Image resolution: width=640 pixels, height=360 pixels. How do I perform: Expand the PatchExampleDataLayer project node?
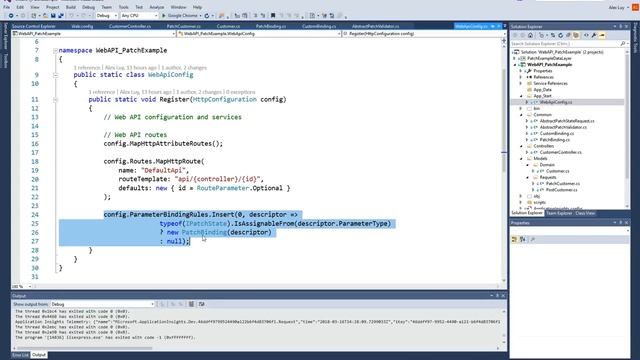pos(515,58)
